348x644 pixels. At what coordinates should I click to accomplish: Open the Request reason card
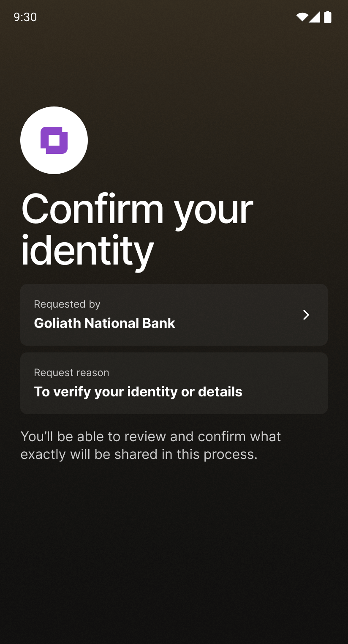174,383
